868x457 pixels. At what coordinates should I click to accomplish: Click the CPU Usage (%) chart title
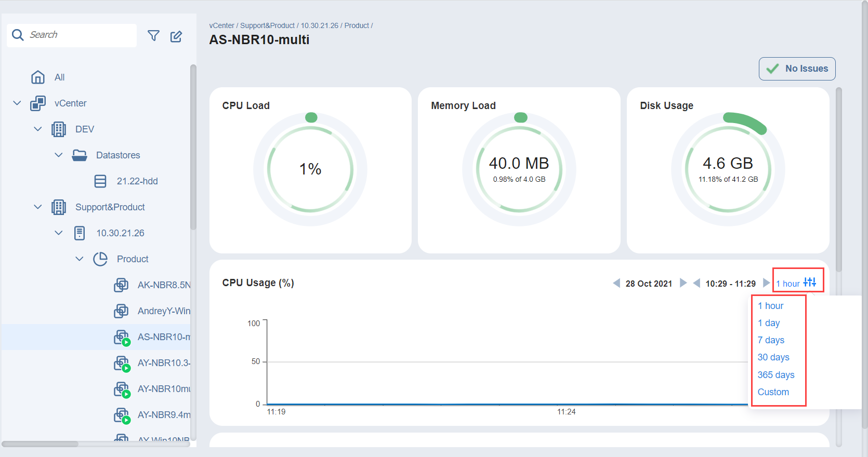pyautogui.click(x=258, y=283)
